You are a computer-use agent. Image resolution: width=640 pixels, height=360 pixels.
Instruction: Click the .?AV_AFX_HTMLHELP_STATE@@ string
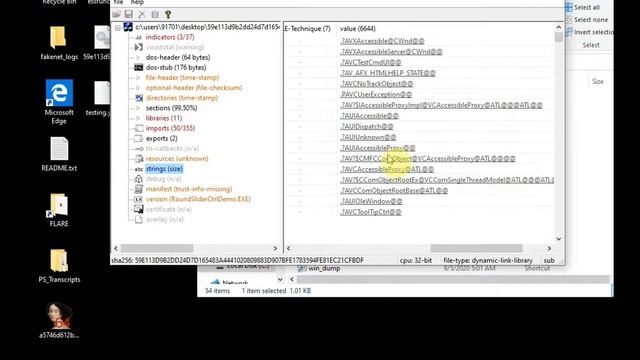[x=388, y=73]
